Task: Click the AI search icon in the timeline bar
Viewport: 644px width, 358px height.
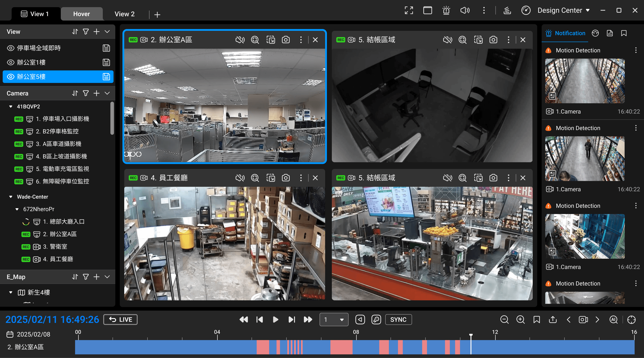Action: [614, 320]
